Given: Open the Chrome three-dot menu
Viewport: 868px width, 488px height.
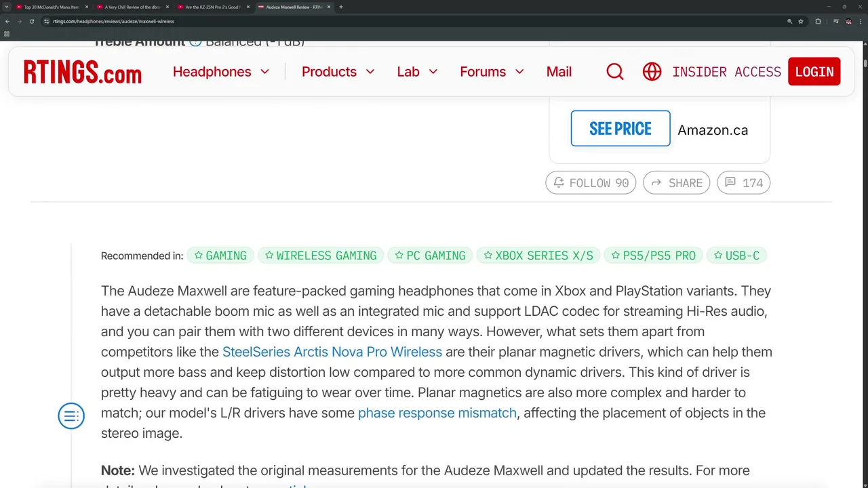Looking at the screenshot, I should (x=860, y=21).
